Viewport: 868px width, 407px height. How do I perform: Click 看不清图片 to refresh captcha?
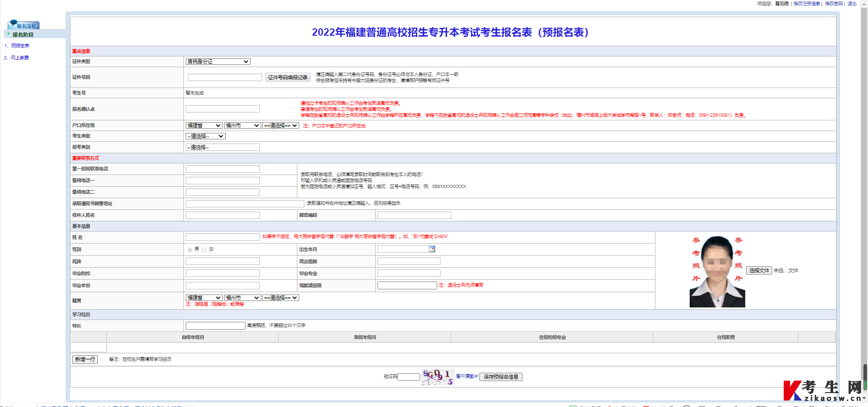click(467, 376)
